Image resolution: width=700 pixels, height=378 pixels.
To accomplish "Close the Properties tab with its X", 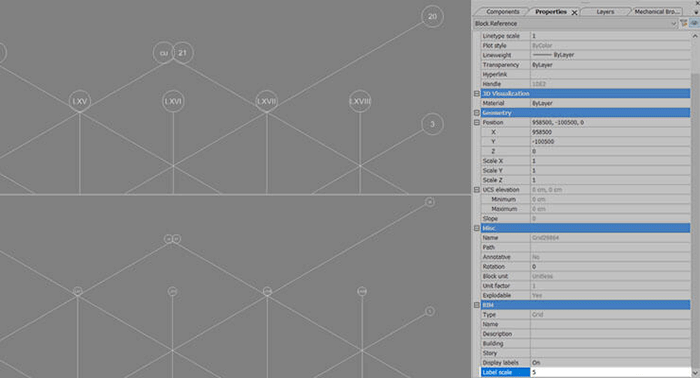I will pos(575,12).
